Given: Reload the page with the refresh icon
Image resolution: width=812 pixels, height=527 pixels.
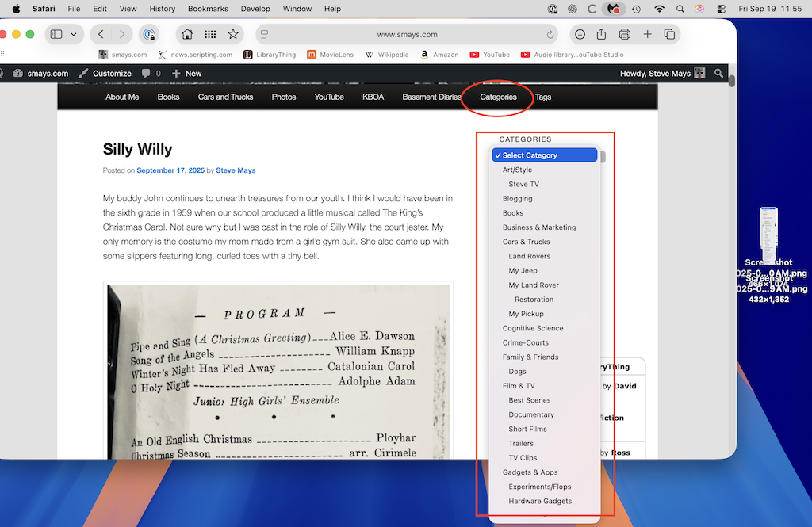Looking at the screenshot, I should point(550,34).
